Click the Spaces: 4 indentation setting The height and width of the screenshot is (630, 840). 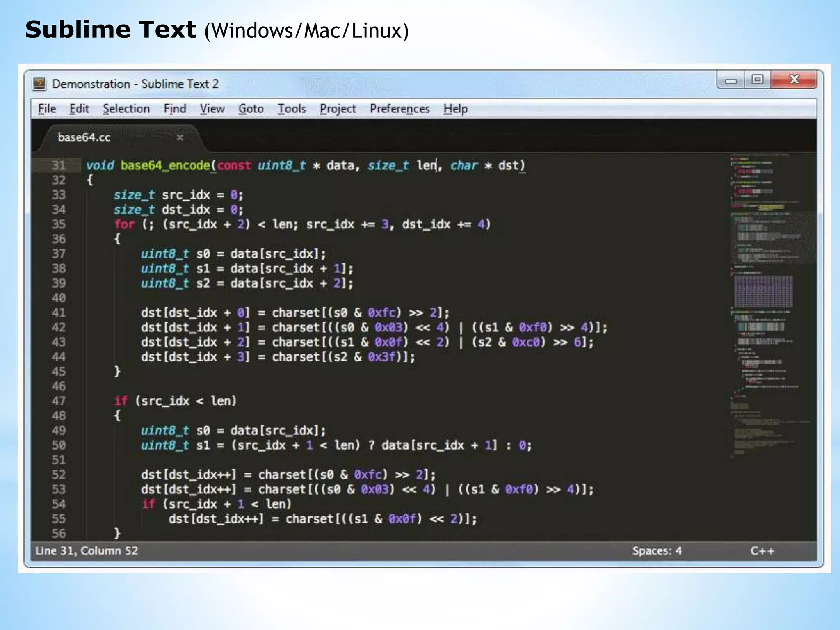[657, 550]
